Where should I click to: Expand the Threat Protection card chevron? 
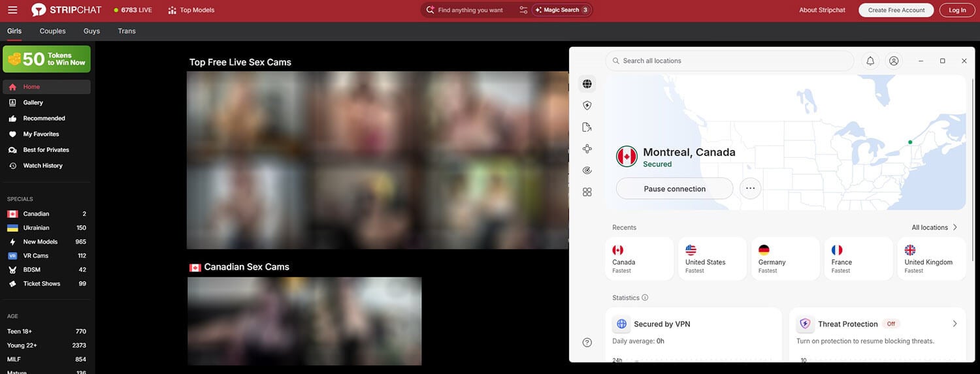[955, 324]
